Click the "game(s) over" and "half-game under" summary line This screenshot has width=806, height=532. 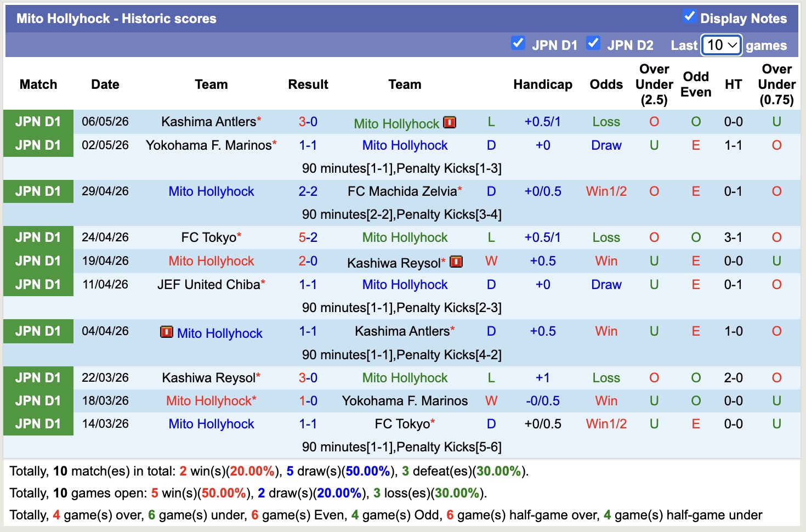[x=386, y=515]
